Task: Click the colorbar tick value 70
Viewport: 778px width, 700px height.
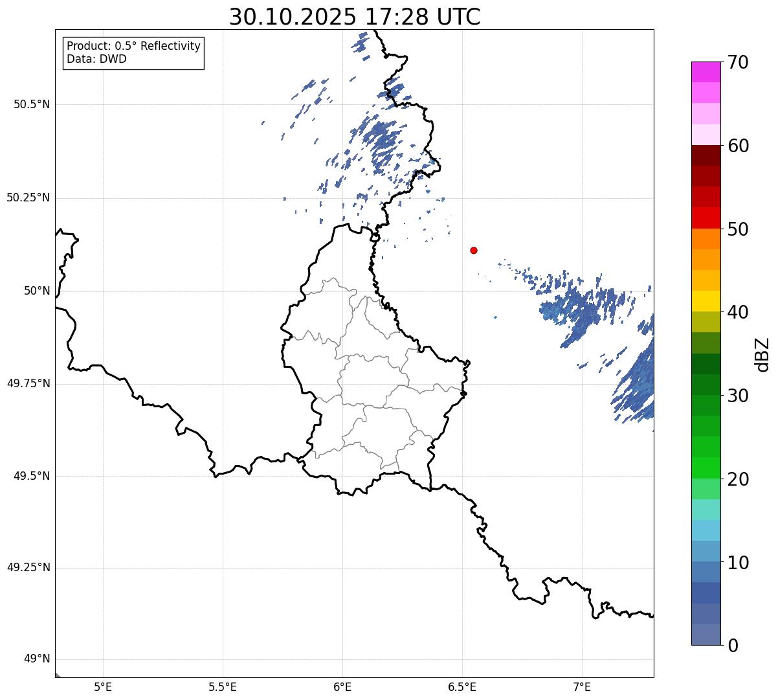Action: [738, 62]
